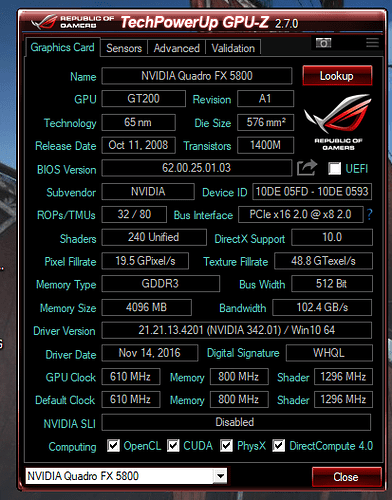Click the GPU Clock field 610 MHz
The image size is (392, 500).
pyautogui.click(x=131, y=377)
